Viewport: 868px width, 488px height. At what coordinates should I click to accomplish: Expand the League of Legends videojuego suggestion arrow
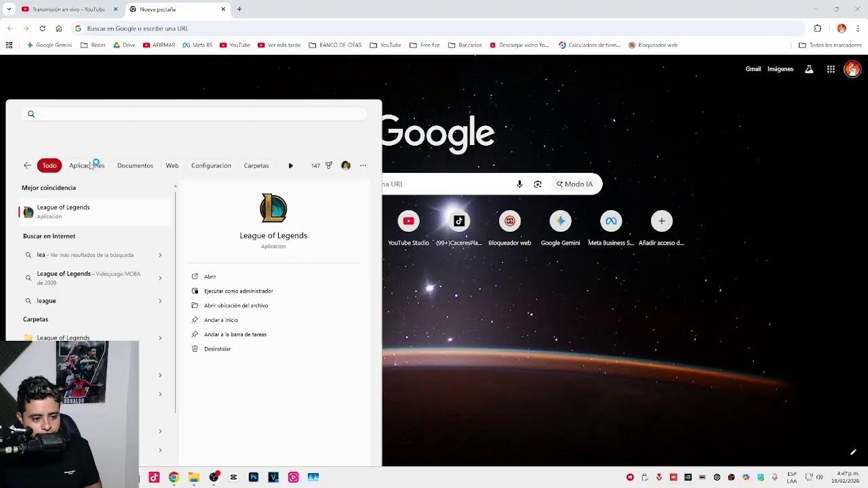(160, 278)
